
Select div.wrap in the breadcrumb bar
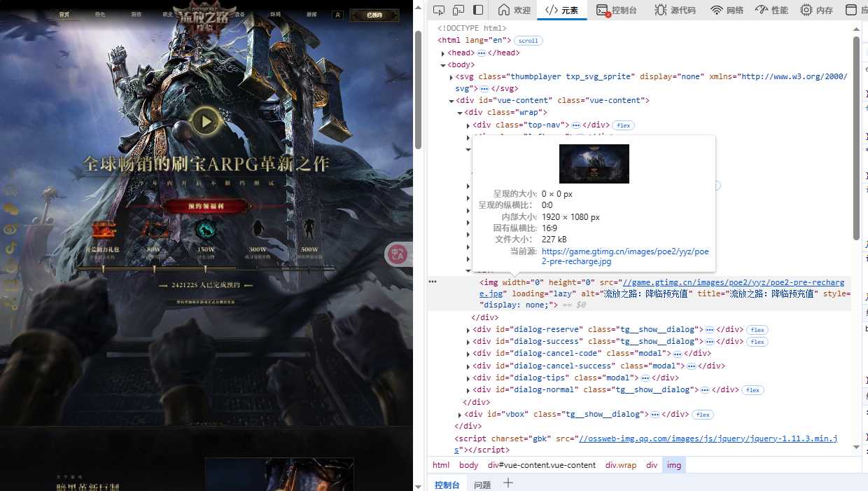621,465
